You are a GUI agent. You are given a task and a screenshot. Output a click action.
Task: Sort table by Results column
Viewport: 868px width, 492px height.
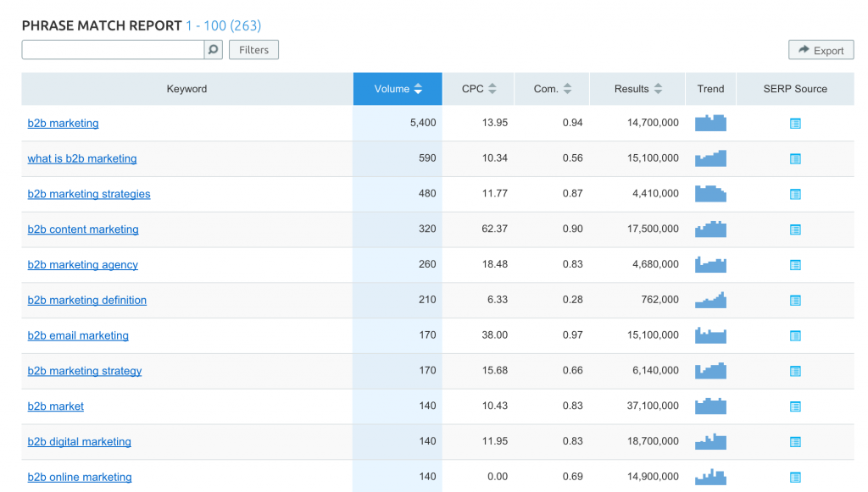(x=637, y=89)
